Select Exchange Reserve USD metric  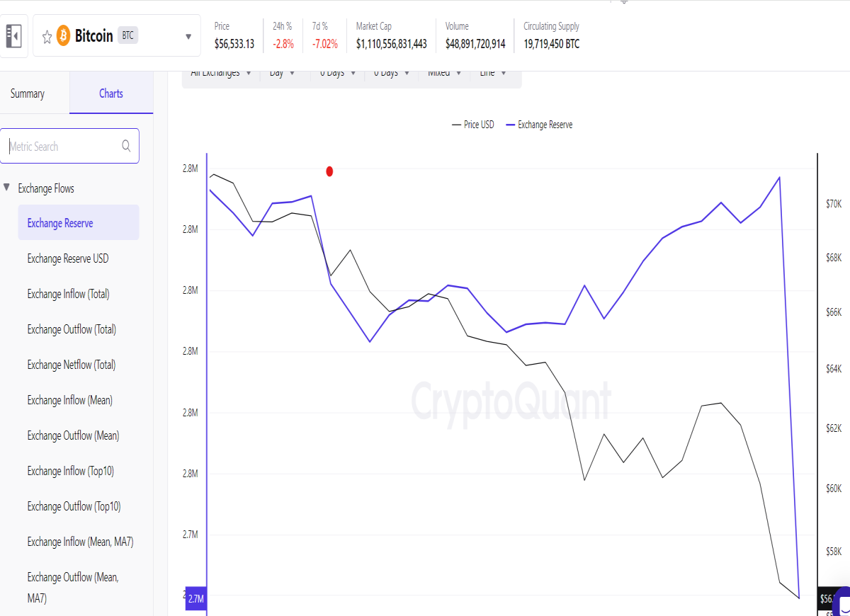(68, 258)
